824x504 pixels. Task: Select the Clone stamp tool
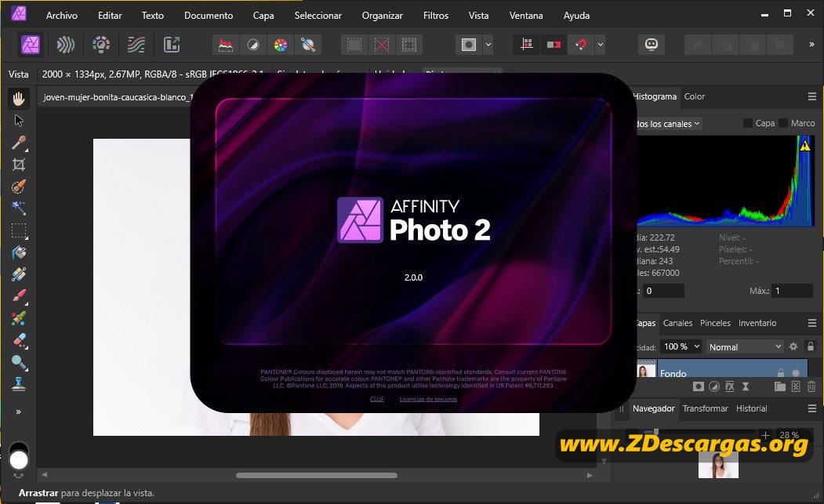click(x=19, y=384)
